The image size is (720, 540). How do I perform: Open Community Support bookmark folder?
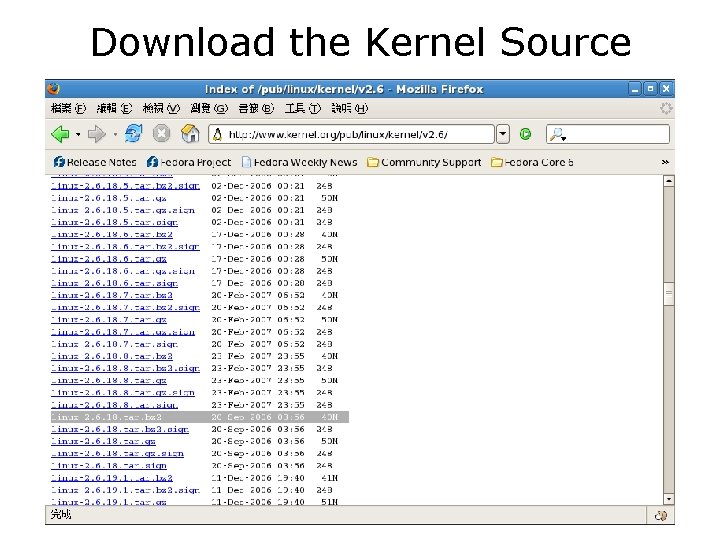(x=424, y=162)
